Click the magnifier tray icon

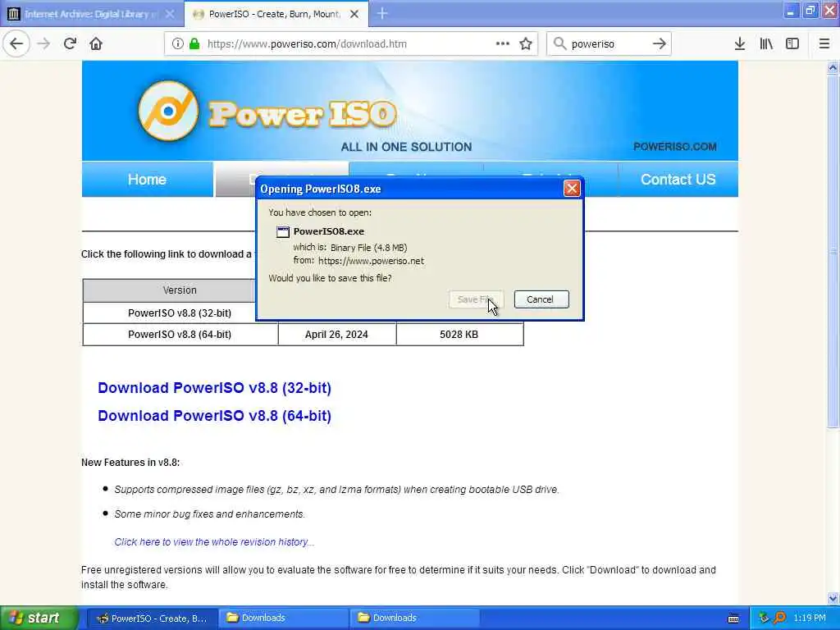point(779,619)
